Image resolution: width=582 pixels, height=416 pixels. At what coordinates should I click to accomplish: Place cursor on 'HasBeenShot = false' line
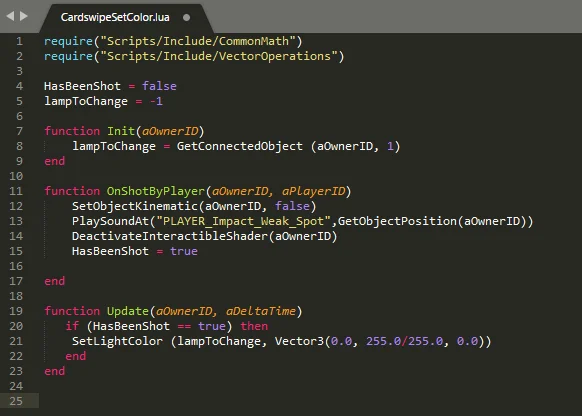click(x=110, y=86)
